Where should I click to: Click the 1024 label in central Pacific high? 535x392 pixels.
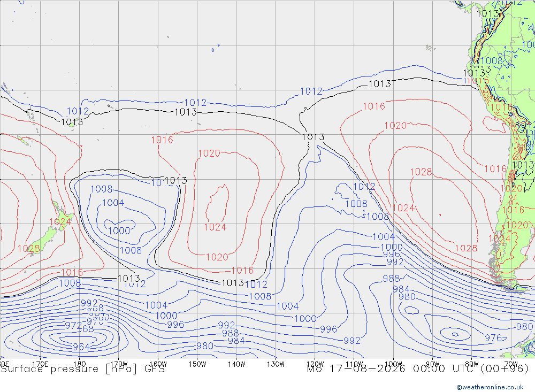215,227
